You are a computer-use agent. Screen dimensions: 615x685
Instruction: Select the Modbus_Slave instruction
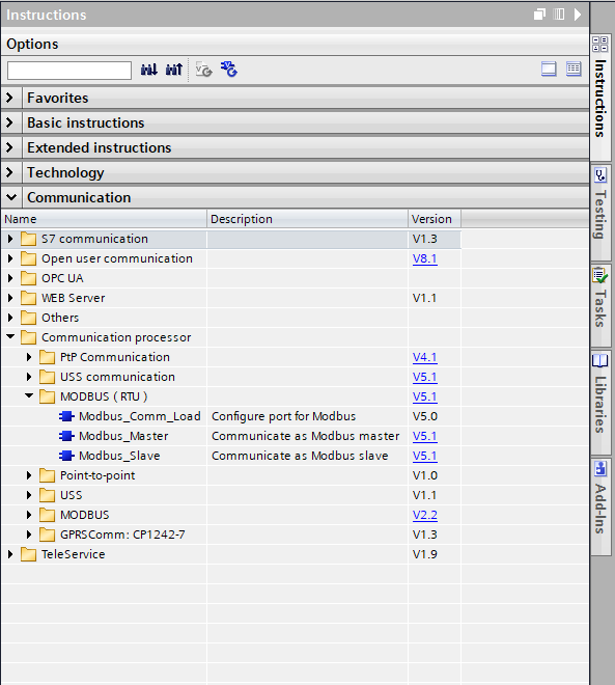(119, 456)
